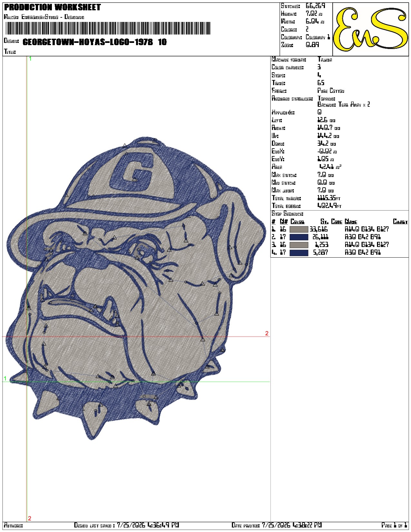The image size is (411, 532).
Task: Select the width value 6.04 in
Action: 315,21
